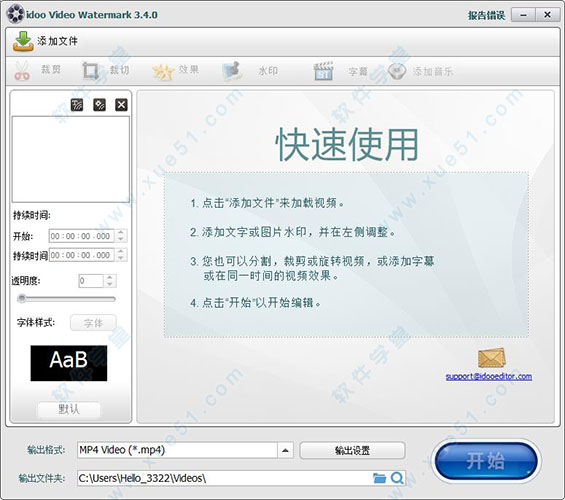Minimize the idoo Video Watermark window

523,15
